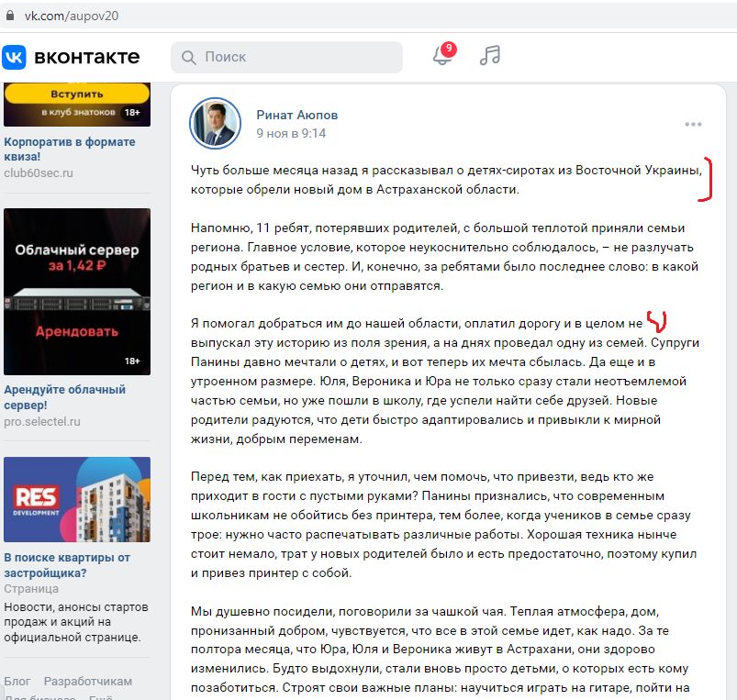Open the Разработчикам footer link
Viewport: 737px width, 700px height.
pyautogui.click(x=88, y=682)
